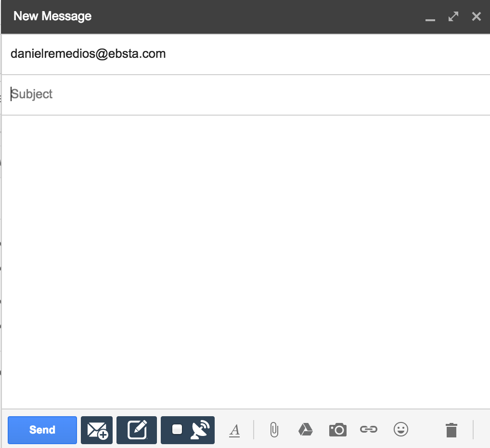490x448 pixels.
Task: Close the New Message compose window
Action: click(477, 17)
